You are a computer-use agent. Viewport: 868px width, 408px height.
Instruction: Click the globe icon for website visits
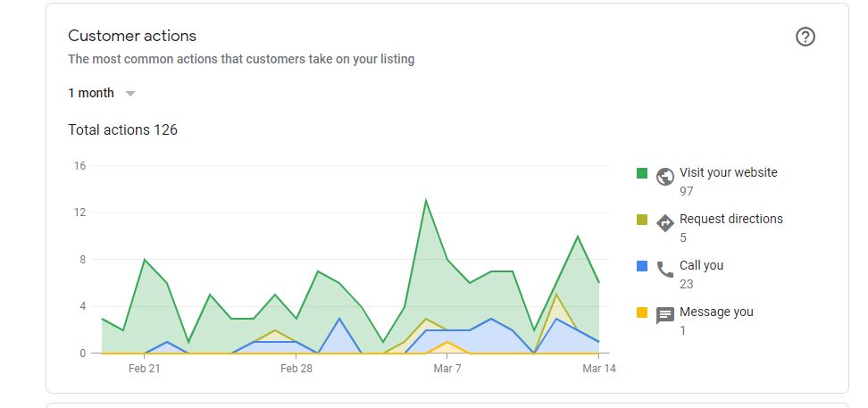(664, 176)
